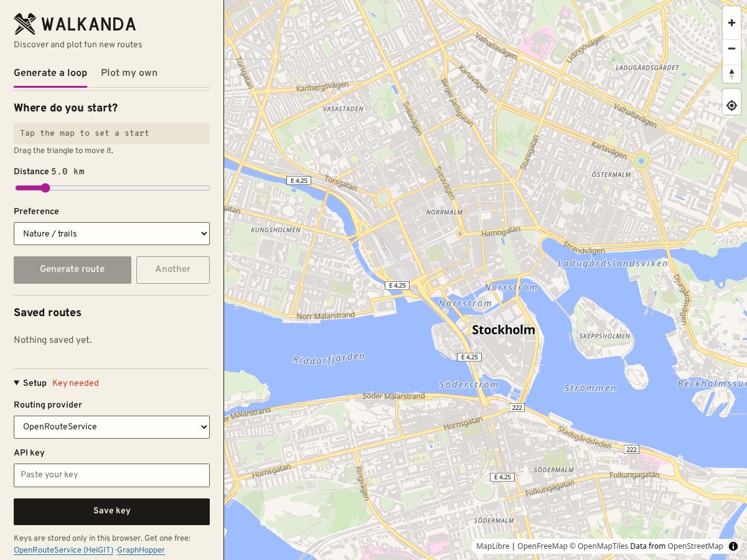
Task: Click the ÖSTERMALM district label
Action: pyautogui.click(x=611, y=174)
